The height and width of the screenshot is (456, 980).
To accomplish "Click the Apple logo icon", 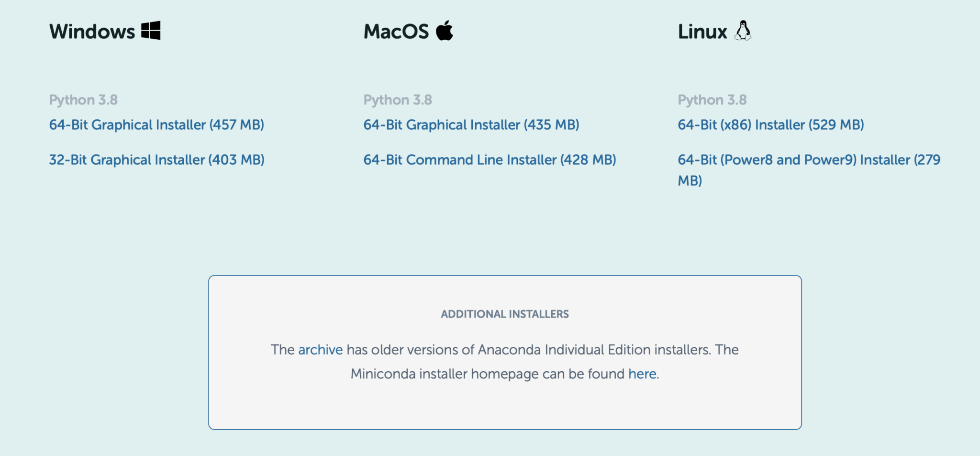I will click(445, 31).
